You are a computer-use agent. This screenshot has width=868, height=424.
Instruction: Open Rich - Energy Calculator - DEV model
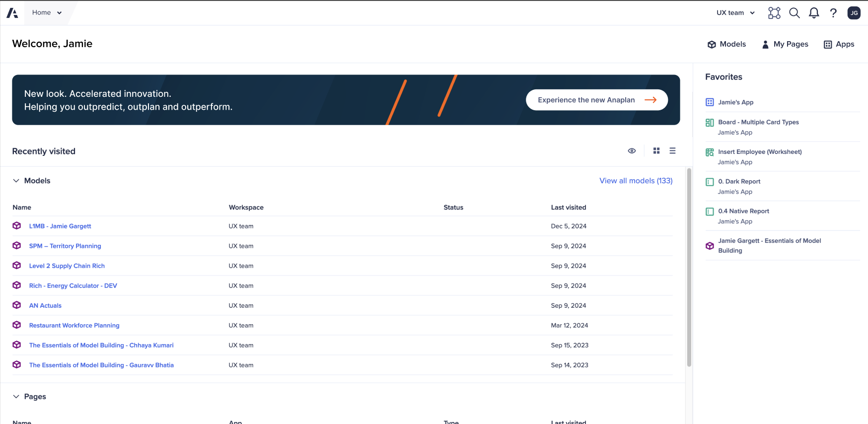coord(73,285)
